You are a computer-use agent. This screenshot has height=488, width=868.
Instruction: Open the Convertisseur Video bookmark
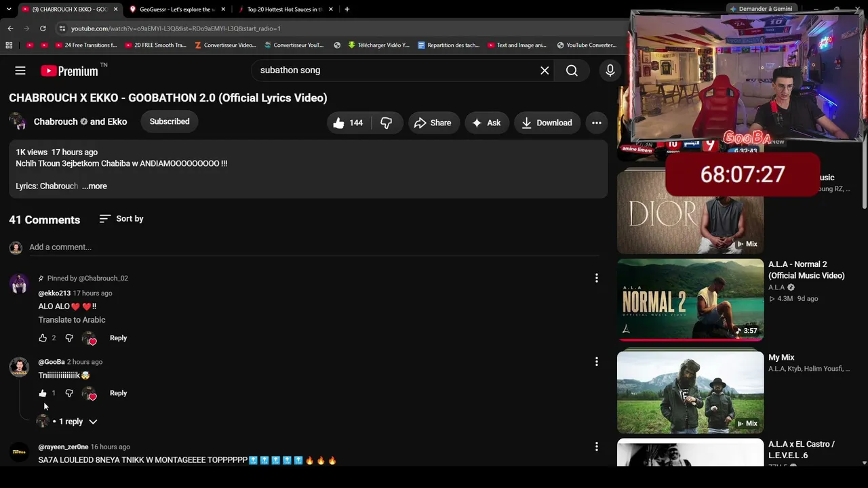click(x=225, y=45)
